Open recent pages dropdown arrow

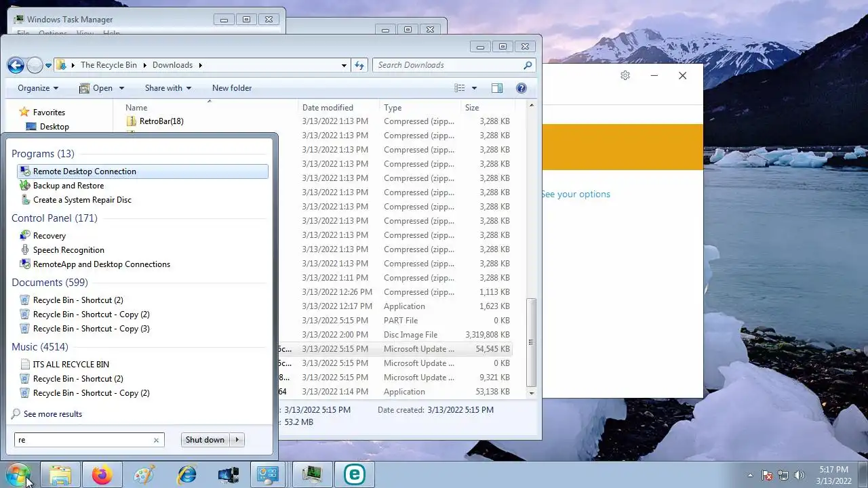point(48,66)
